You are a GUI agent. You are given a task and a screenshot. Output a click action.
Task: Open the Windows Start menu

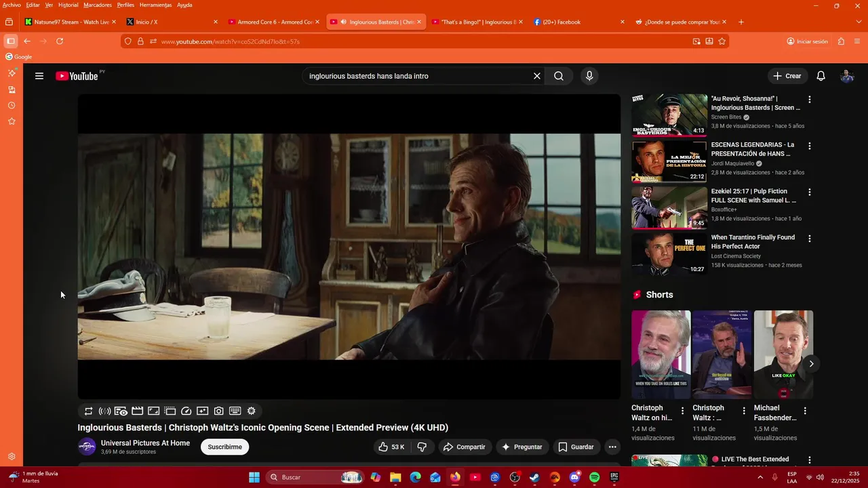pos(254,477)
